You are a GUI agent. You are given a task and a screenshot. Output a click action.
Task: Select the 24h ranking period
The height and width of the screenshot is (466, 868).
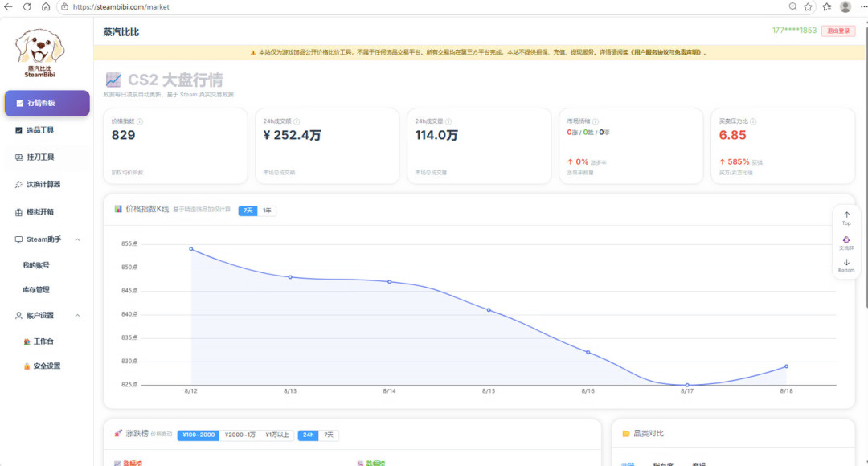tap(308, 435)
